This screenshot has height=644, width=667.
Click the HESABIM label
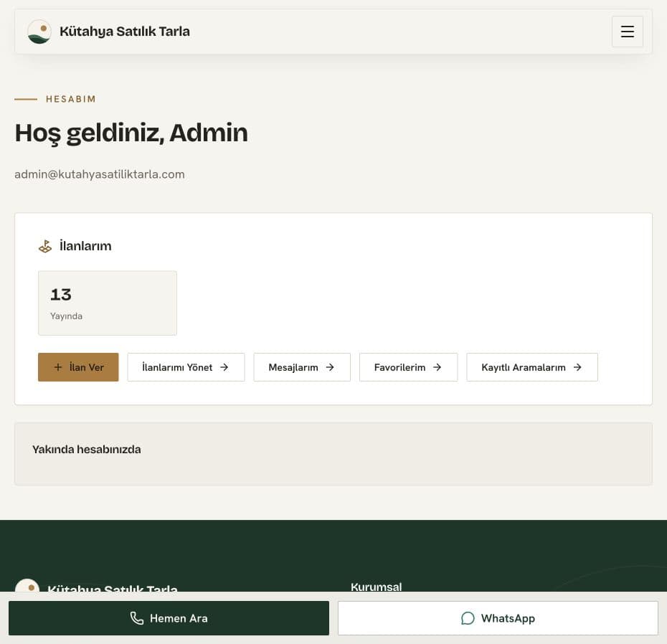[x=70, y=99]
